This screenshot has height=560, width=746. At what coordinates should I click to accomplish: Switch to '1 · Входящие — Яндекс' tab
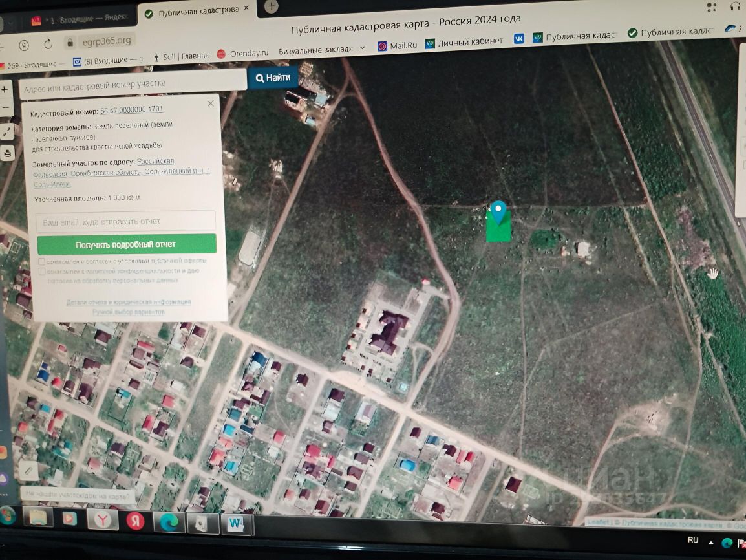(x=80, y=19)
